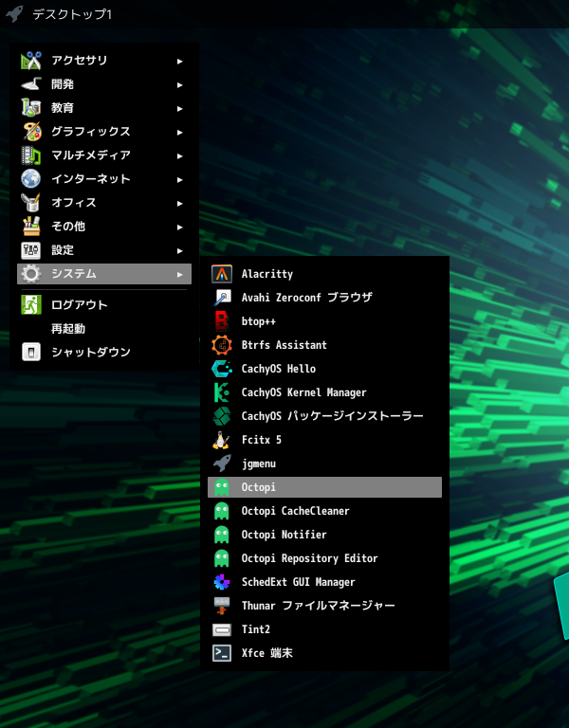569x728 pixels.
Task: Choose 再起動 to reboot
Action: click(104, 328)
